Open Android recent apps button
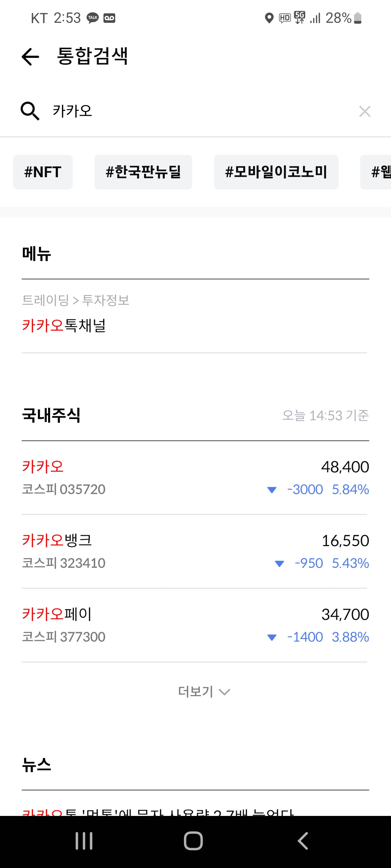Viewport: 391px width, 868px height. pyautogui.click(x=84, y=841)
